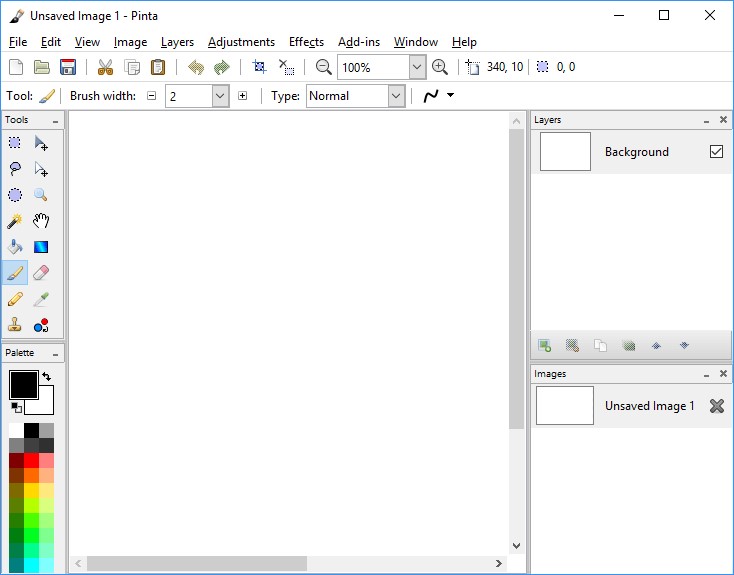Decrease brush width with minus button
Viewport: 734px width, 575px height.
tap(152, 96)
